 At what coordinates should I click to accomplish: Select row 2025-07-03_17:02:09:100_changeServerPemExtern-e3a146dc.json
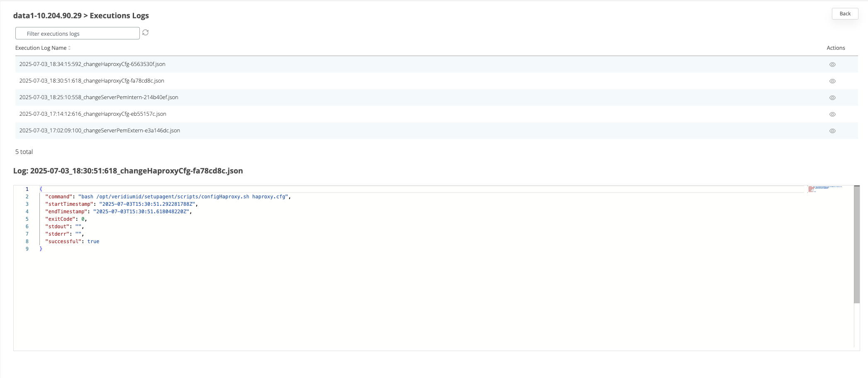click(100, 131)
